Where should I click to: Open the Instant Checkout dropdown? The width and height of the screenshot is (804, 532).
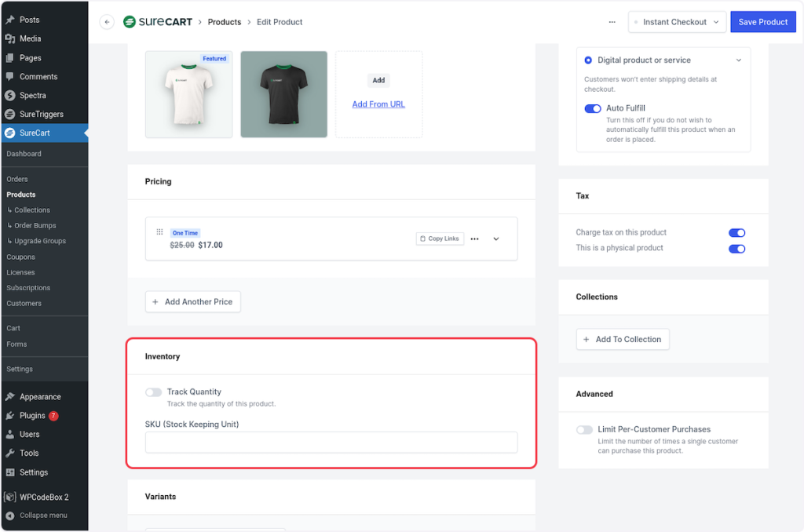676,22
